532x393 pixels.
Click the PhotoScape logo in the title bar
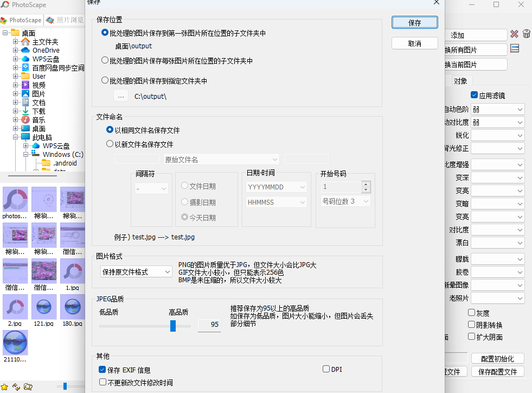click(5, 4)
